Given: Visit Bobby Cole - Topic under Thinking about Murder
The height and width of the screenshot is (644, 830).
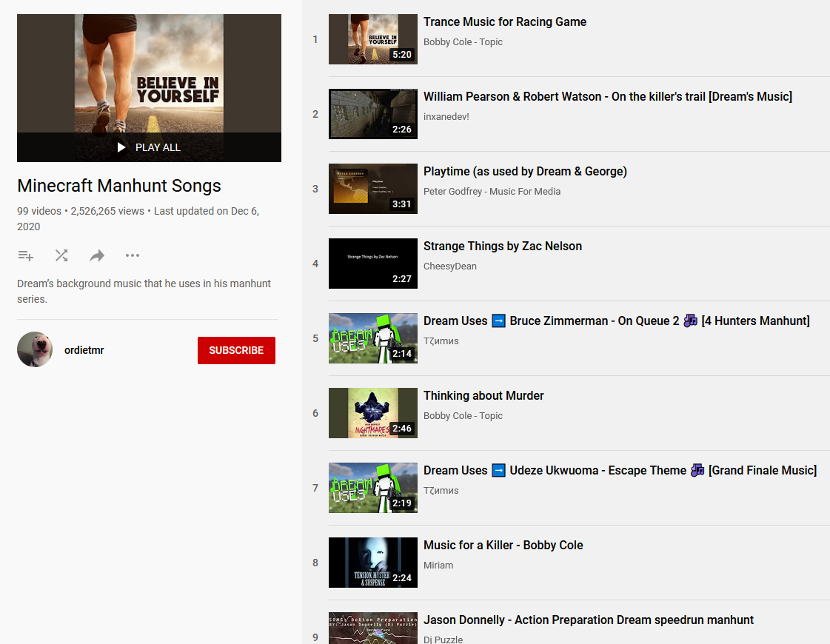Looking at the screenshot, I should [463, 416].
